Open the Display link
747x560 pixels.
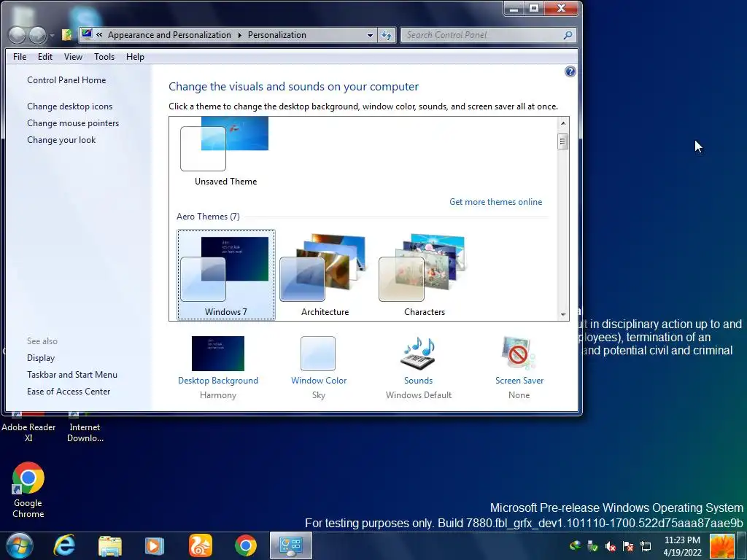41,357
